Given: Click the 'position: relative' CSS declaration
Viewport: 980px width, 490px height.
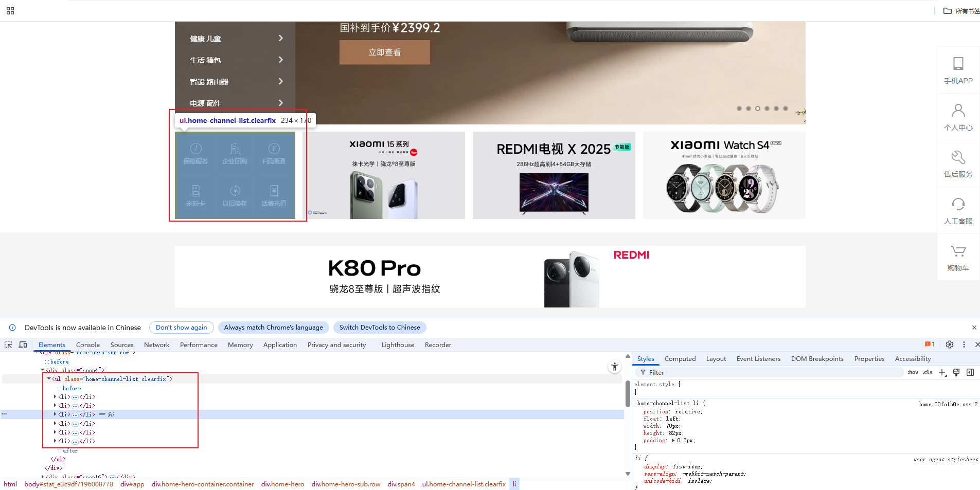Looking at the screenshot, I should [x=672, y=412].
